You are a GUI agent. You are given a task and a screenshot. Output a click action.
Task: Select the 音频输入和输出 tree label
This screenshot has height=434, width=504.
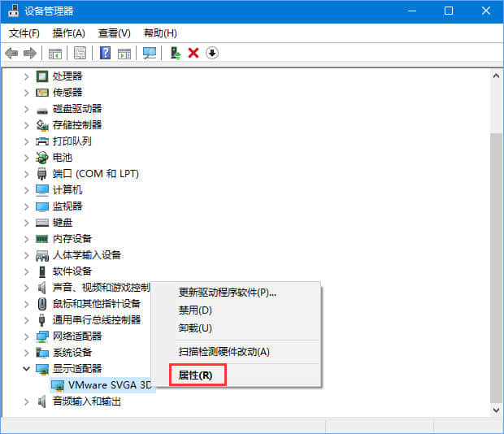[87, 401]
